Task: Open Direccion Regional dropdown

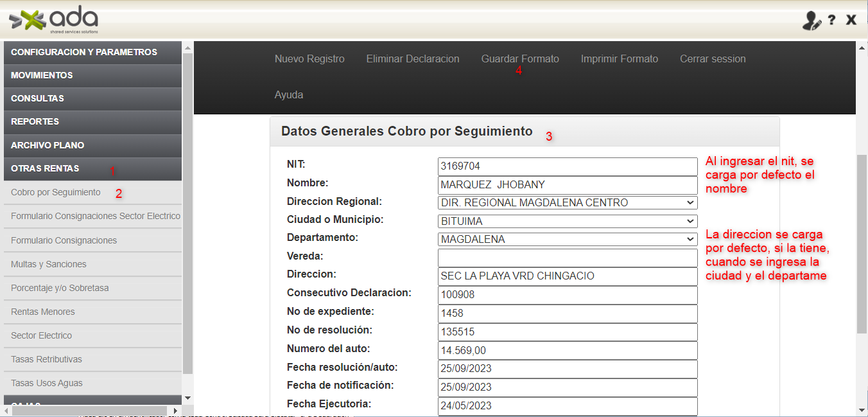Action: coord(567,202)
